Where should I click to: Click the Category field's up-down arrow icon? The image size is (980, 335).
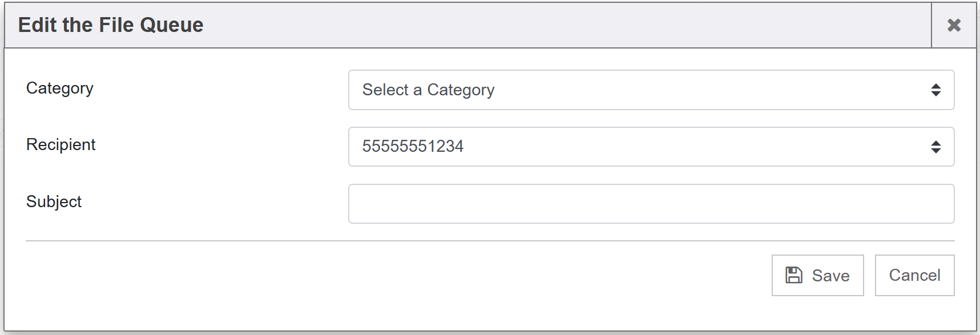coord(935,90)
